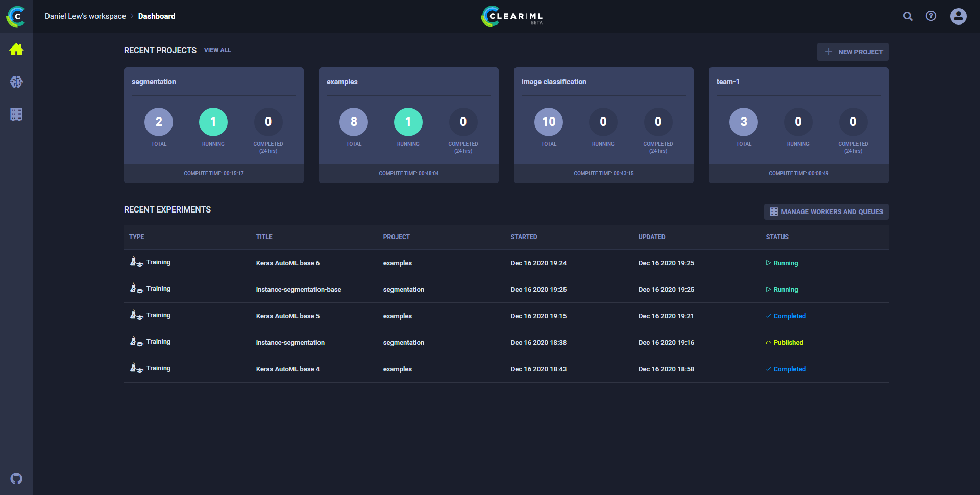This screenshot has height=495, width=980.
Task: Click segmentation running count circle
Action: [213, 122]
